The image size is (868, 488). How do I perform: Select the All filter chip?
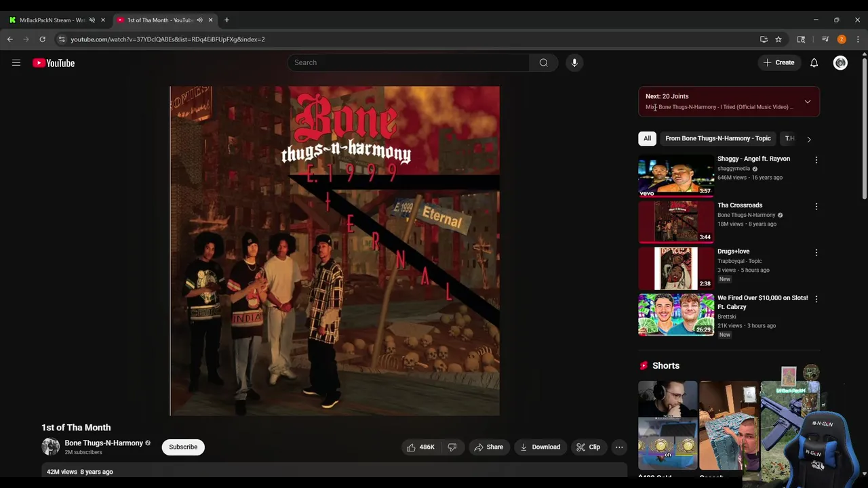[647, 138]
